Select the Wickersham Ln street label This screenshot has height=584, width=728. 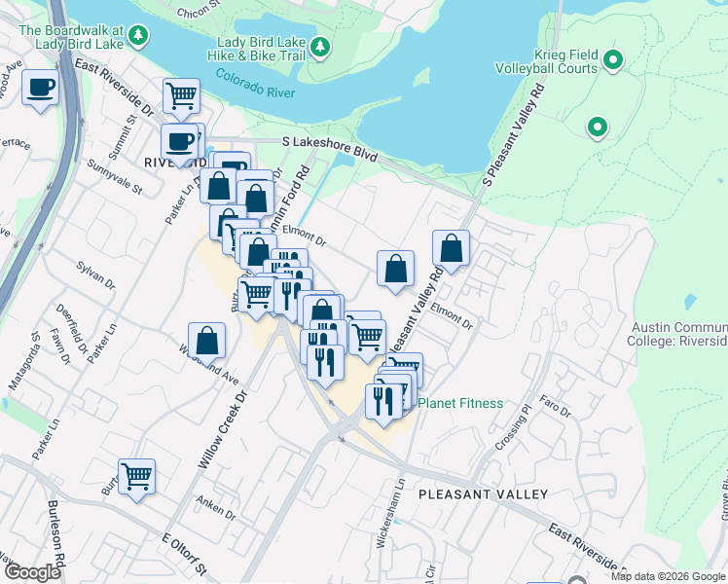(x=390, y=514)
